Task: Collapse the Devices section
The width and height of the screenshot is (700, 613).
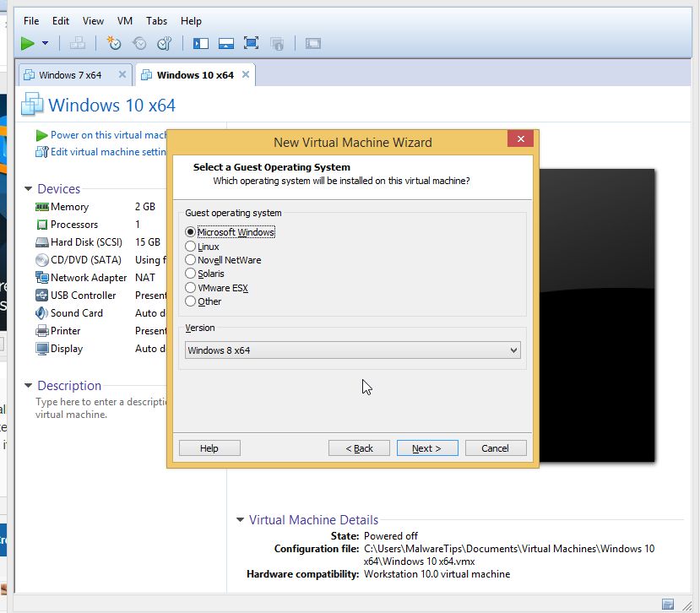Action: 28,189
